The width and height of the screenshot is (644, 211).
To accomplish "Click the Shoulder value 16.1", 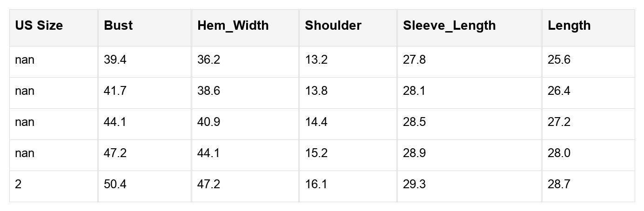I will click(316, 185).
